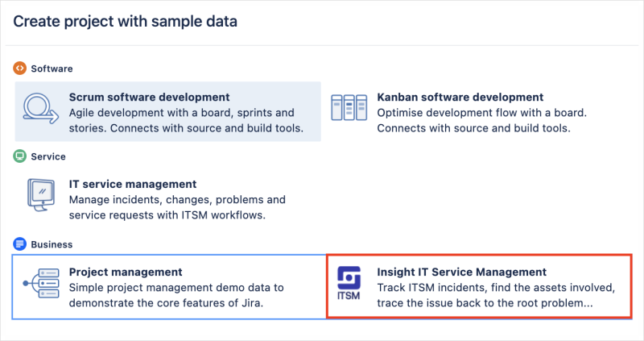Click the Scrum description about sprints and stories

tap(186, 120)
